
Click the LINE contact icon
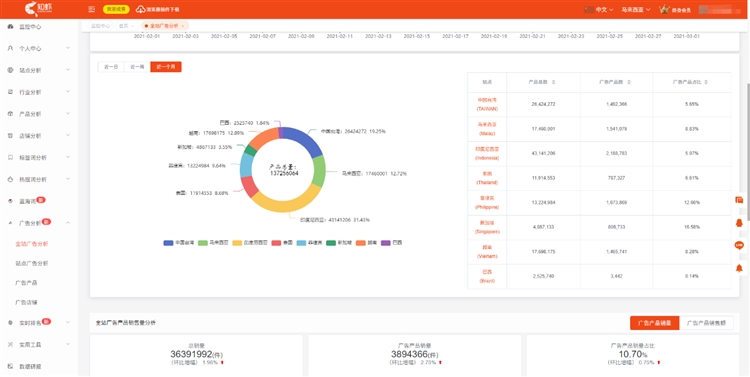click(x=739, y=245)
